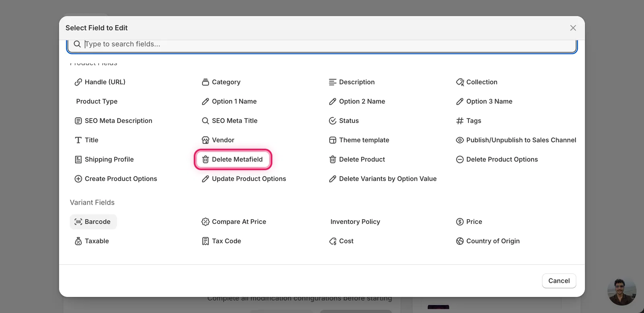
Task: Open the chat avatar bubble
Action: (622, 291)
